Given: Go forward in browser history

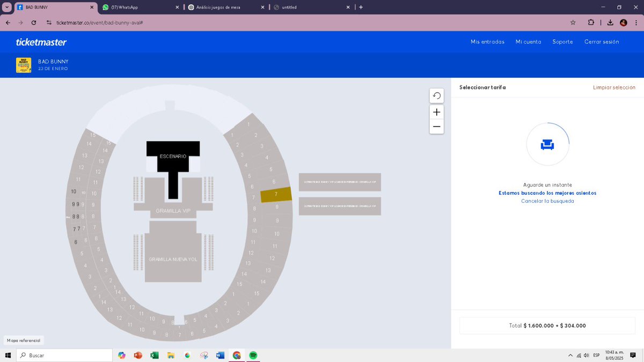Looking at the screenshot, I should (20, 23).
